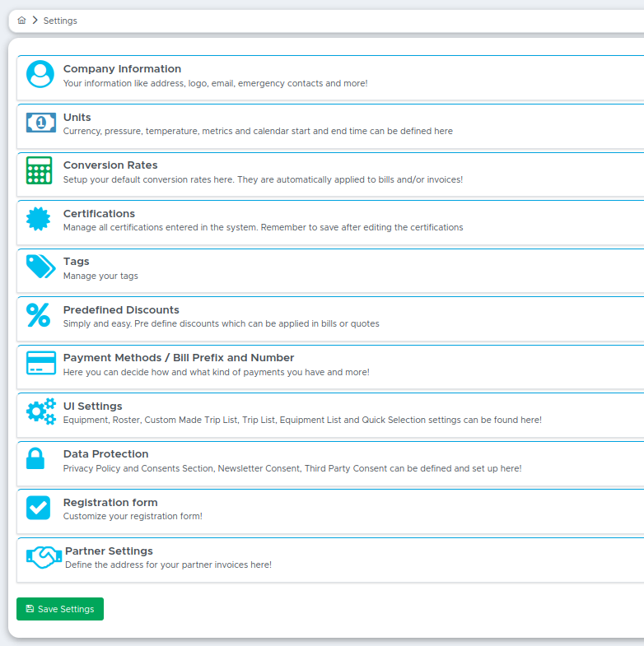Click the Conversion Rates calculator icon
Screen dimensions: 644x646
(39, 170)
